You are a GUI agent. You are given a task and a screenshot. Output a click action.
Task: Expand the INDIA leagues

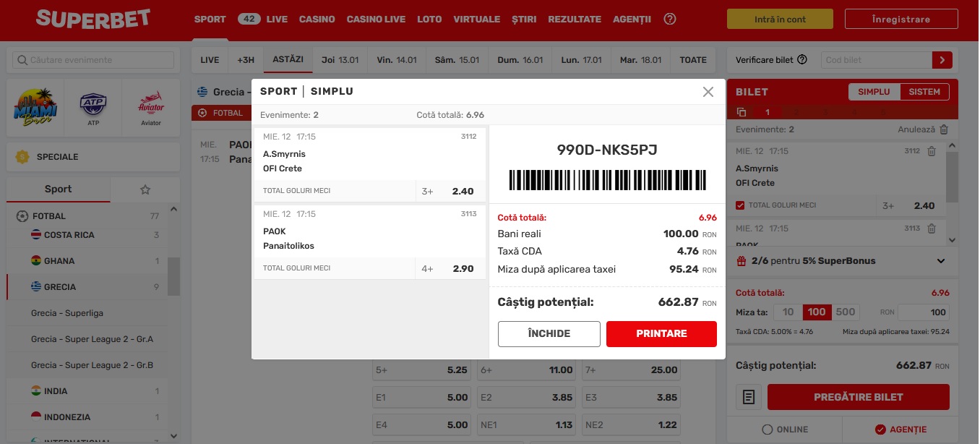[87, 391]
